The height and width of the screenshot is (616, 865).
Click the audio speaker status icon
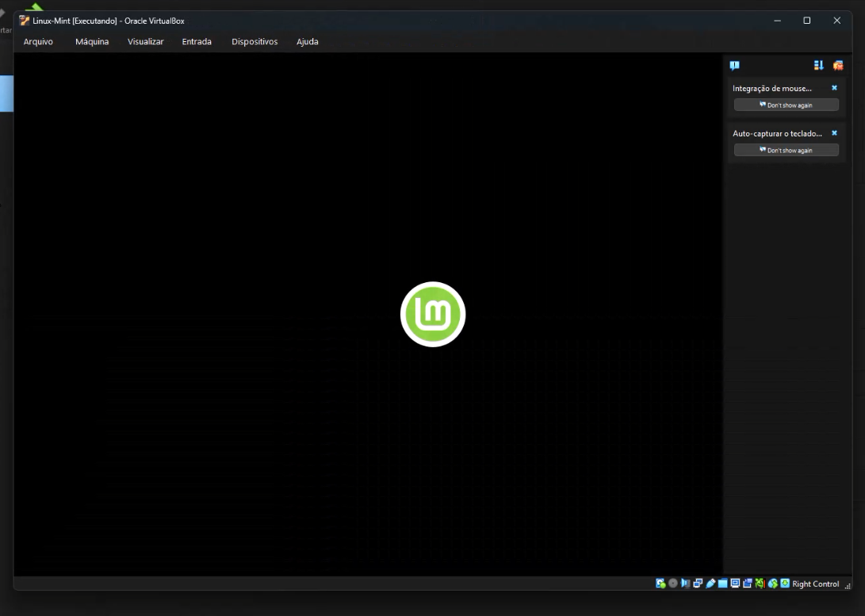(x=685, y=583)
